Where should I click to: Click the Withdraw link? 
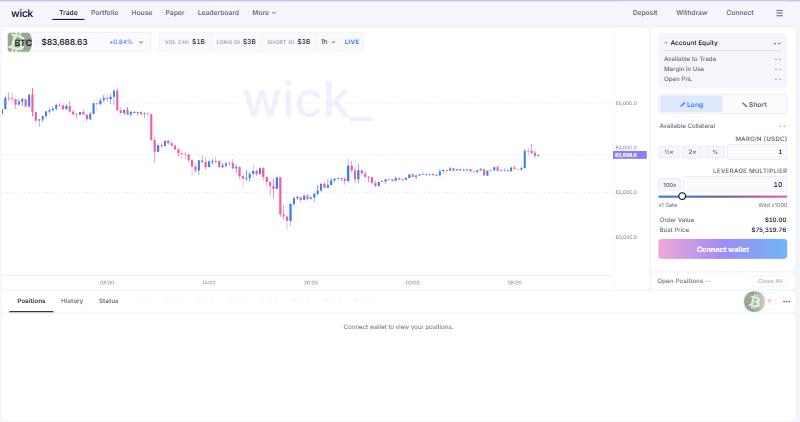(691, 13)
